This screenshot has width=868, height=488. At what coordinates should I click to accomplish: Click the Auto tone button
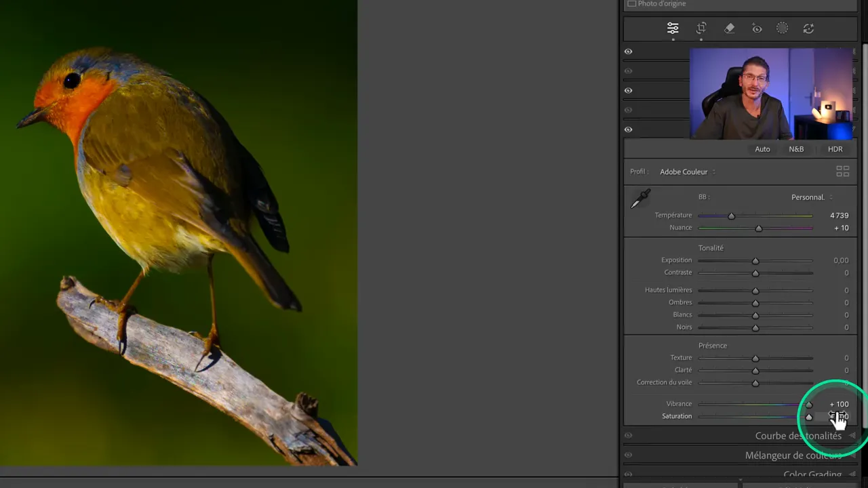tap(762, 149)
